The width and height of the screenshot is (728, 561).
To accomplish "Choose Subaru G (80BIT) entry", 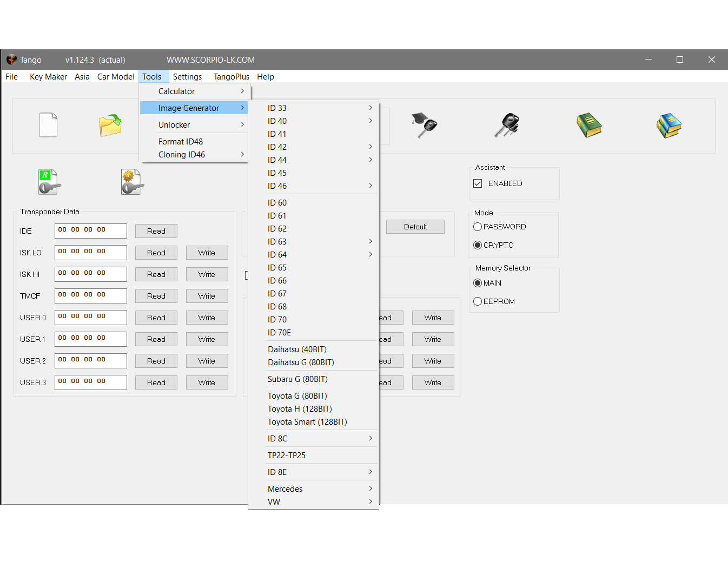I will pos(314,379).
